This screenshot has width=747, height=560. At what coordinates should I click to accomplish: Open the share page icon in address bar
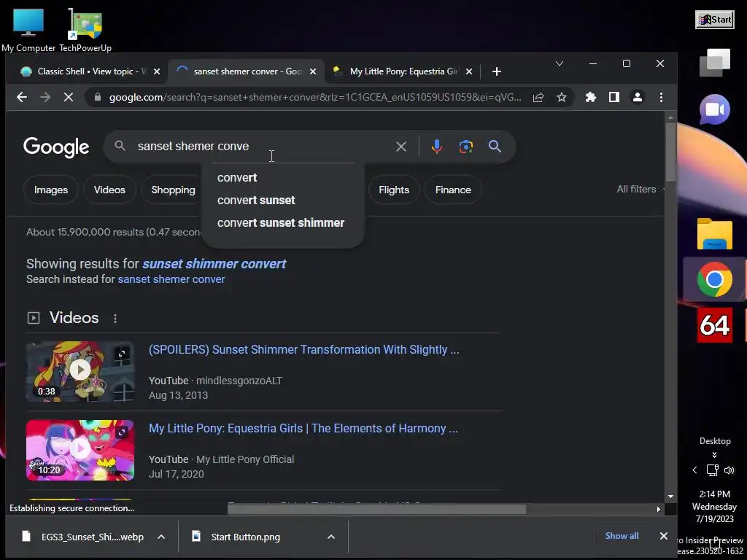coord(538,97)
